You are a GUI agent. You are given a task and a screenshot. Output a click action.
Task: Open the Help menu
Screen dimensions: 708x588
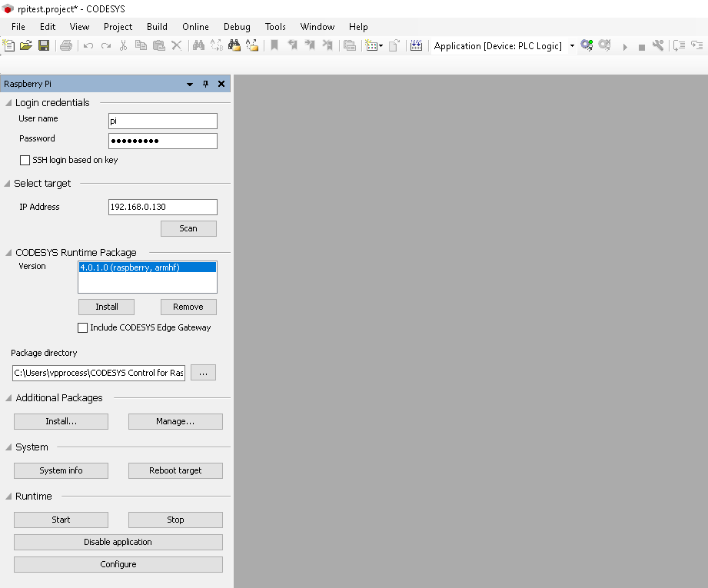(358, 27)
